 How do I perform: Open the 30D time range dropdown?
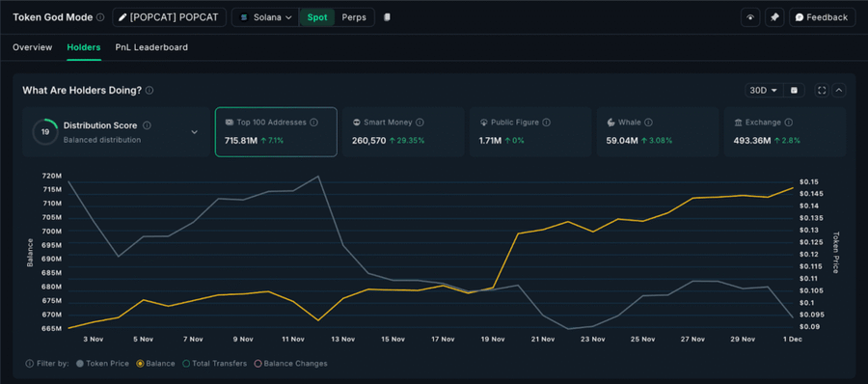coord(764,90)
